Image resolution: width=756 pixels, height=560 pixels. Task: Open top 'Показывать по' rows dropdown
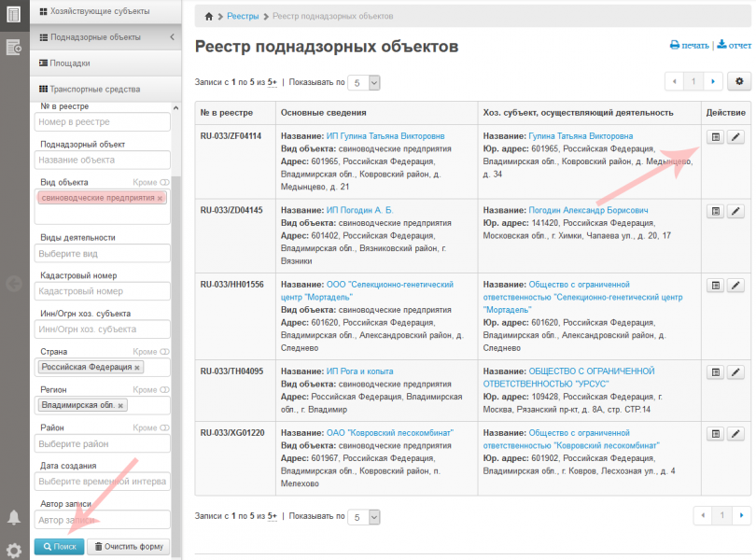tap(364, 83)
